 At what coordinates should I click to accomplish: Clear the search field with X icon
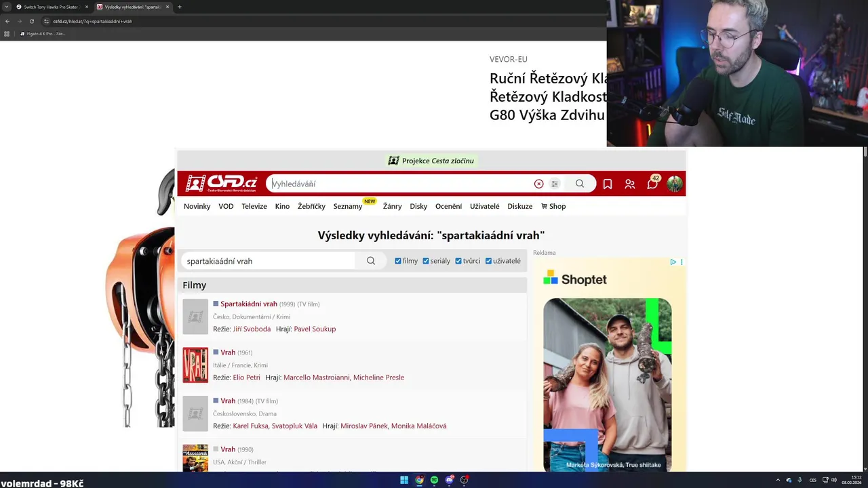[x=538, y=184]
